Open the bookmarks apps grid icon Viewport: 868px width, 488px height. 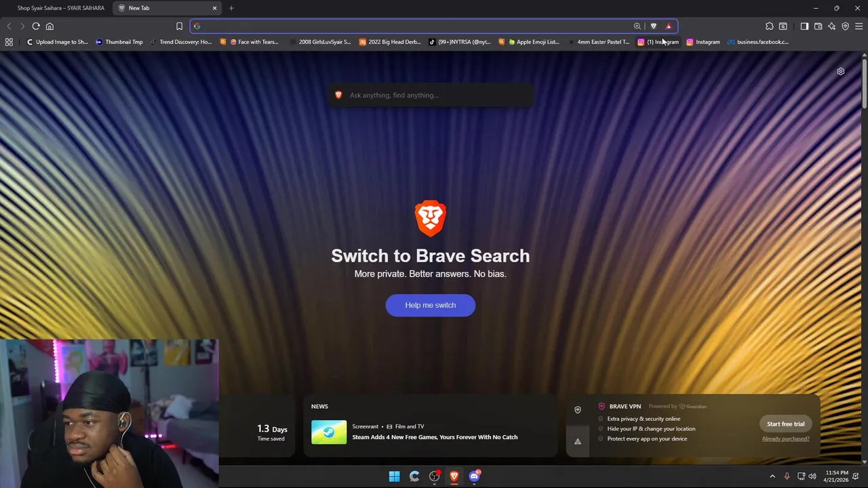click(x=9, y=42)
